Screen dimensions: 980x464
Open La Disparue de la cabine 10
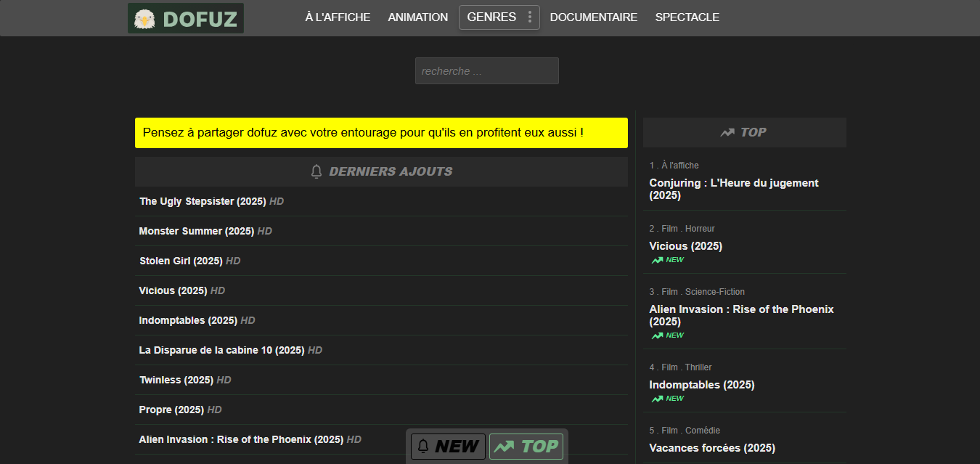coord(221,350)
